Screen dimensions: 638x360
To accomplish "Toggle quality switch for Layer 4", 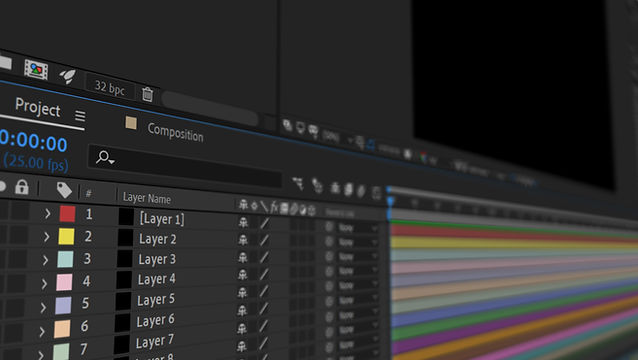I will tap(264, 274).
